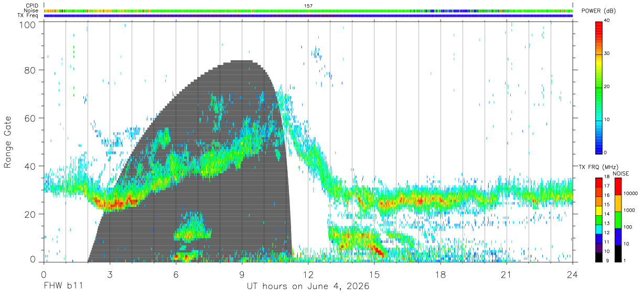Click the 20 tick label on Range Gate axis
This screenshot has height=297, width=644.
point(30,214)
